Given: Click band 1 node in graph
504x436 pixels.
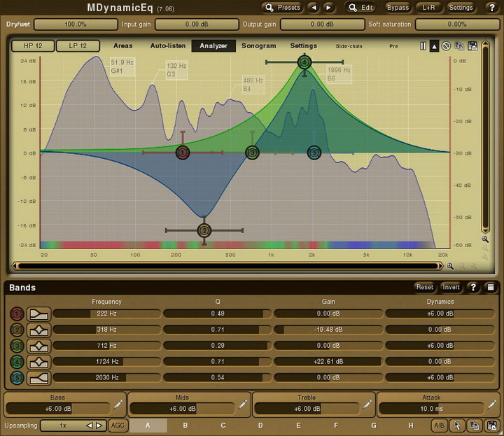Looking at the screenshot, I should point(183,153).
